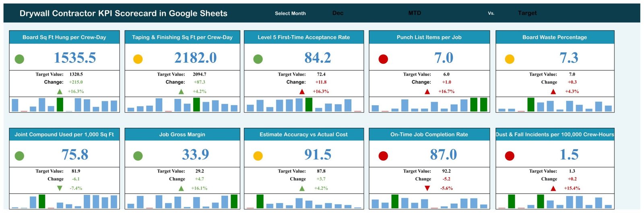This screenshot has width=644, height=213.
Task: Select On-Time Job Completion Rate header
Action: 429,135
